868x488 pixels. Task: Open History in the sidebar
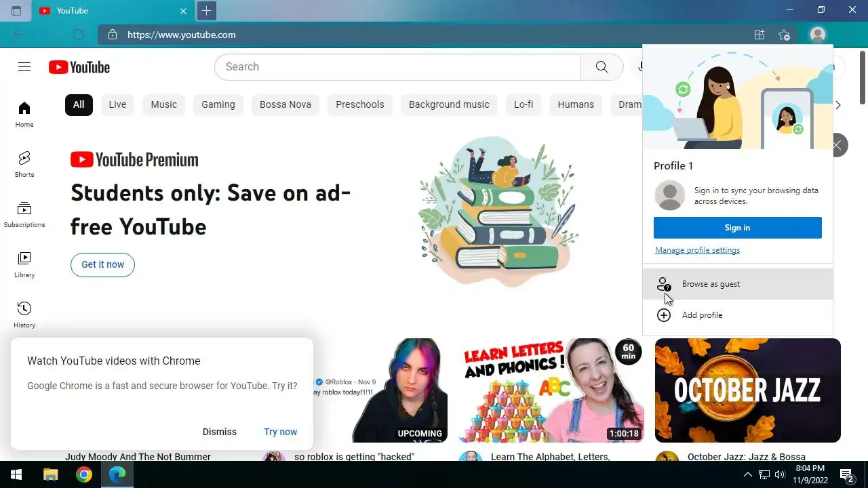tap(24, 314)
